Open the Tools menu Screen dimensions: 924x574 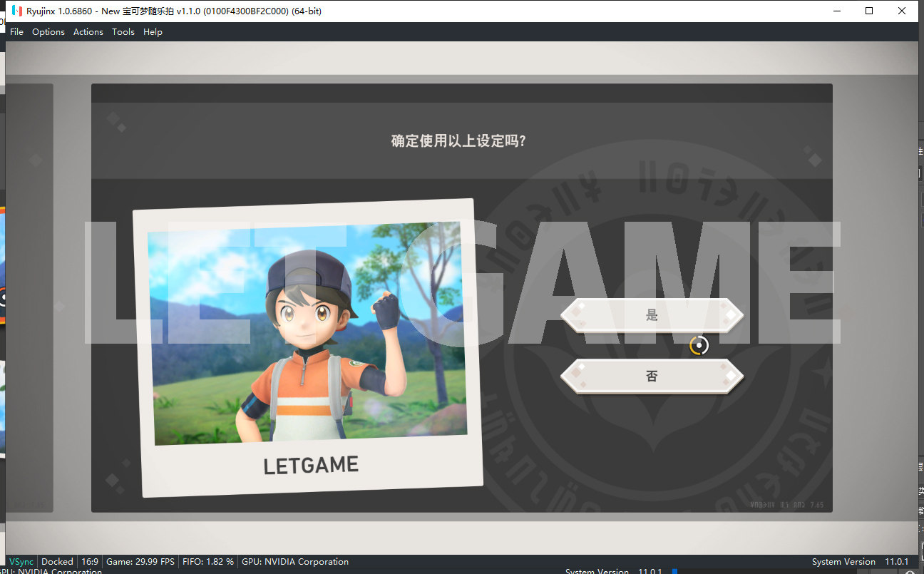tap(123, 32)
